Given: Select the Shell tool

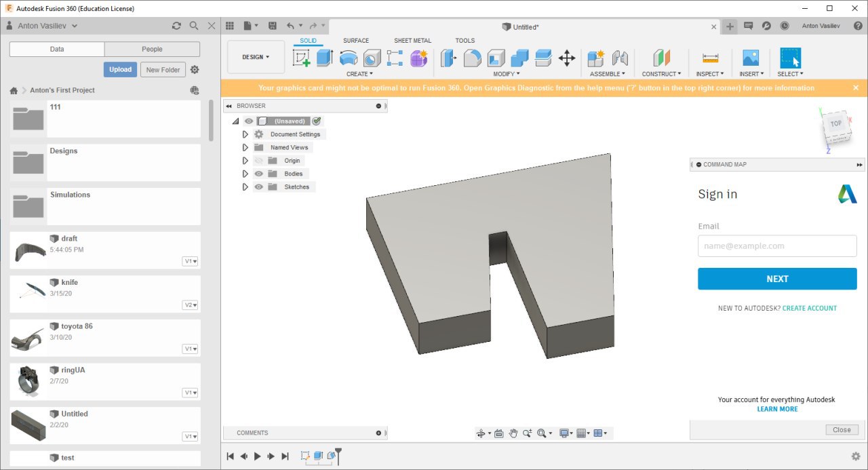Looking at the screenshot, I should (x=496, y=58).
